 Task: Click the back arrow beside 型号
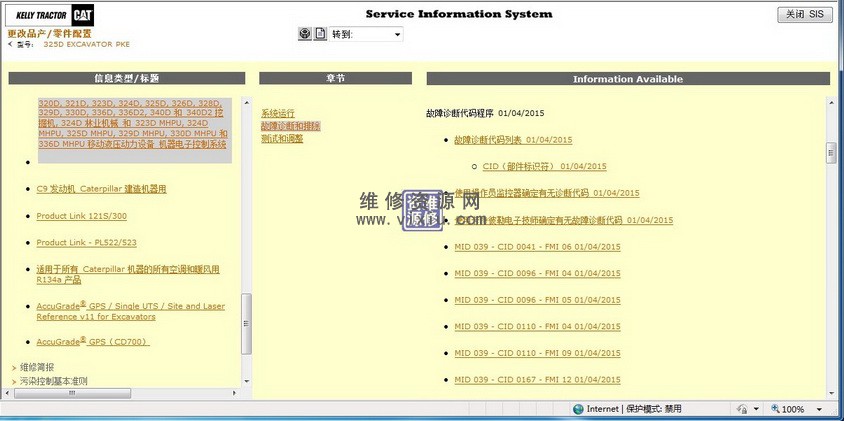click(11, 45)
